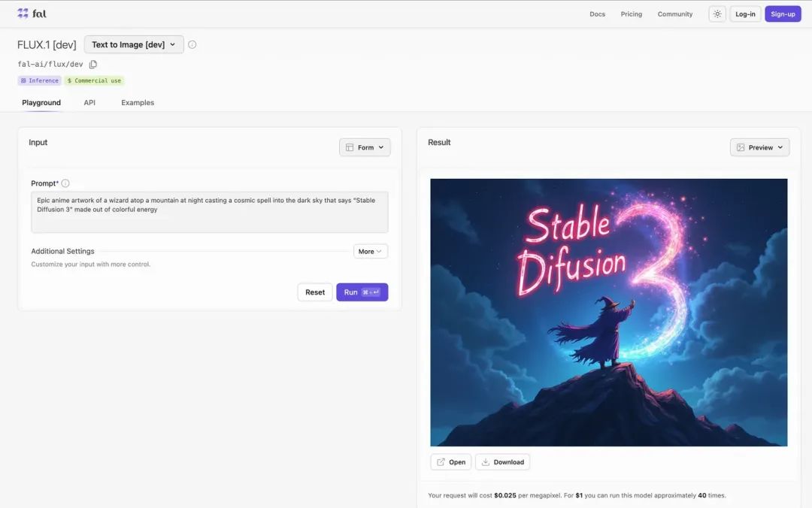Viewport: 812px width, 508px height.
Task: Switch to the API tab
Action: click(89, 102)
